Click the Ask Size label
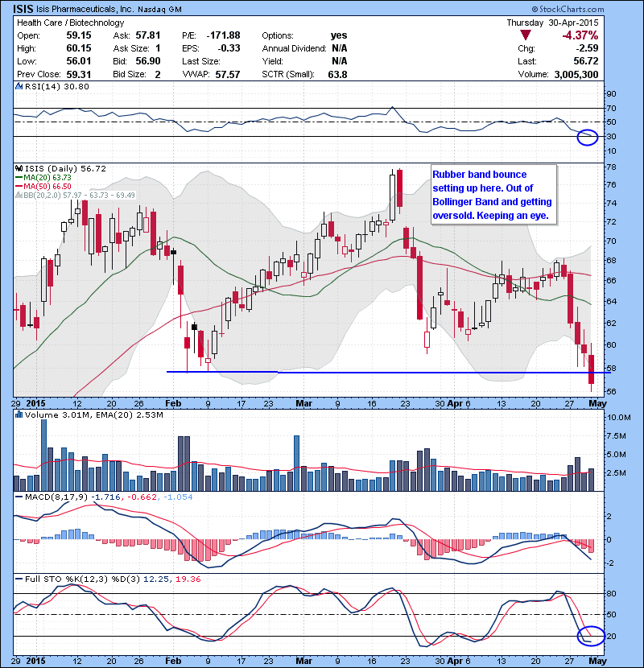The image size is (644, 668). coord(131,48)
